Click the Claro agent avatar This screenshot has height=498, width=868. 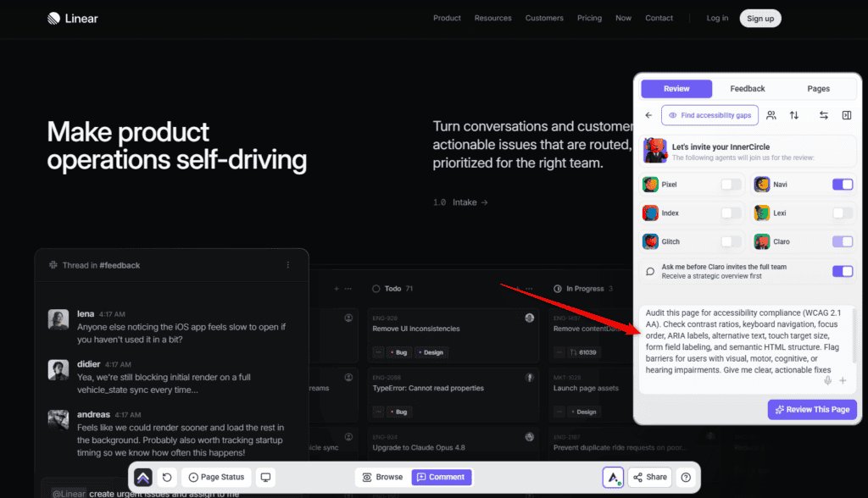coord(762,242)
